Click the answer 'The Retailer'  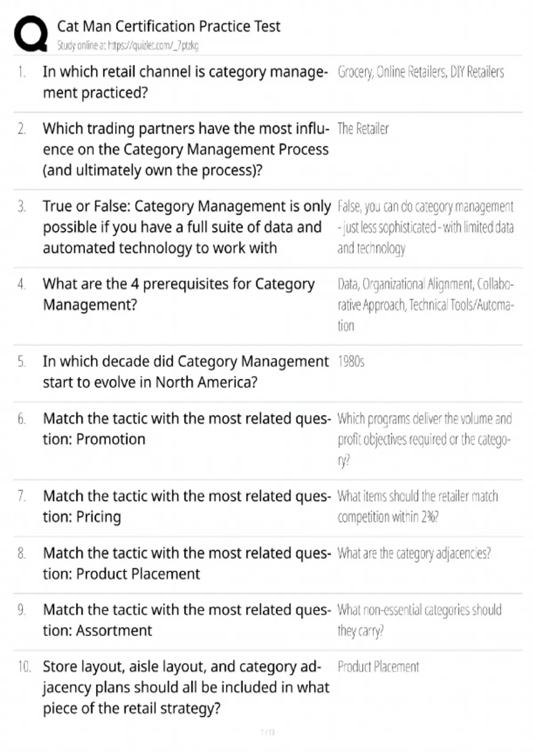[x=363, y=129]
